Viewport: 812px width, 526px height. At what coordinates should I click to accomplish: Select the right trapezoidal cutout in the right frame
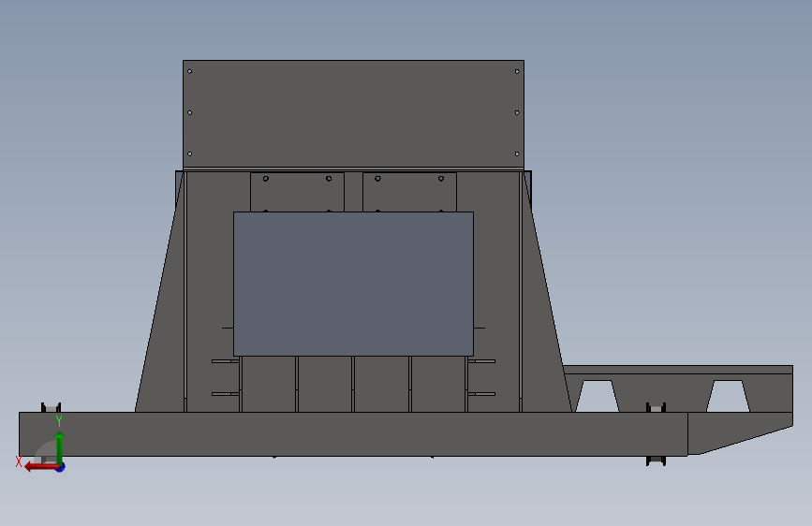tap(728, 397)
